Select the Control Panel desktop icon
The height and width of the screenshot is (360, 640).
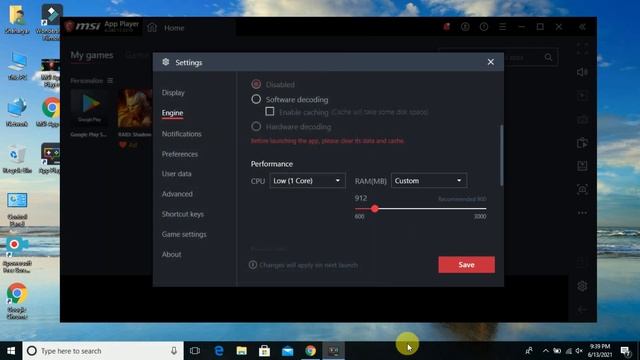17,209
